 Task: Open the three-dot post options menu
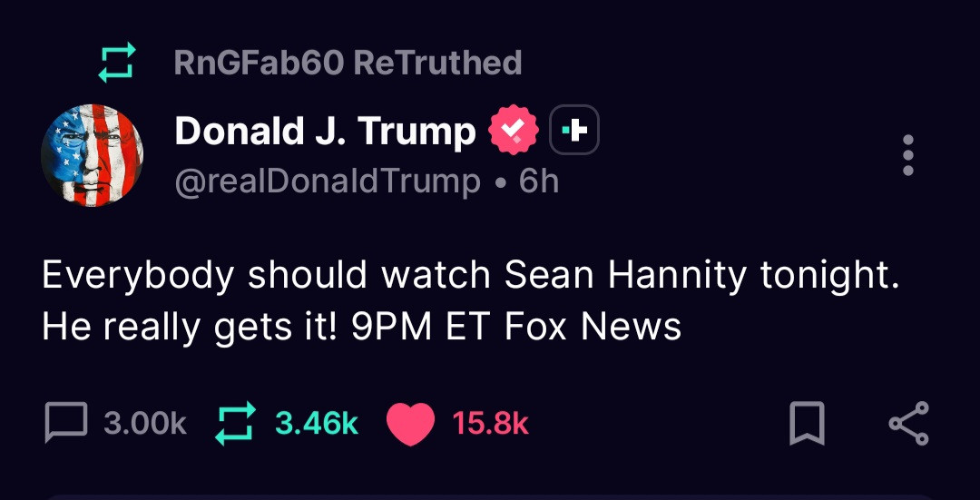[x=908, y=156]
